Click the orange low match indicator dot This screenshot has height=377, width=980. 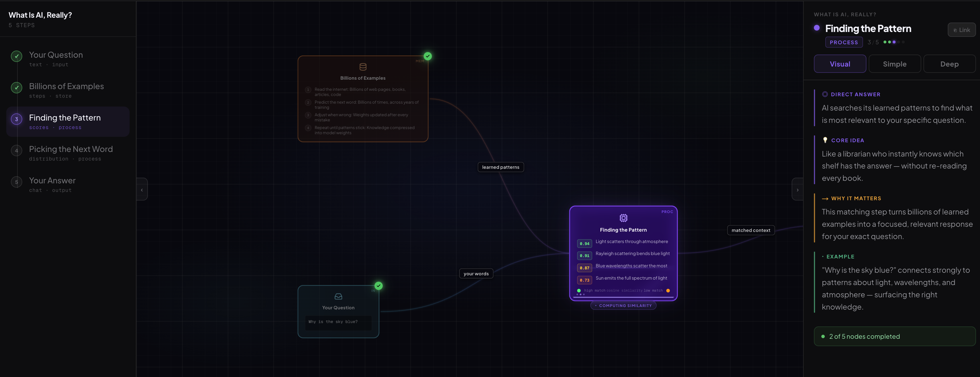(x=668, y=290)
